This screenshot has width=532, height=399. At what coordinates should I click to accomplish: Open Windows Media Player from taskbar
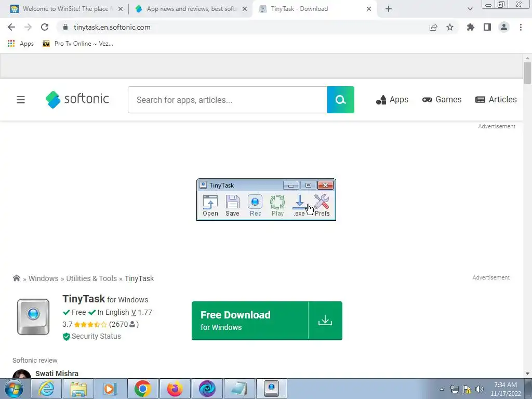110,389
